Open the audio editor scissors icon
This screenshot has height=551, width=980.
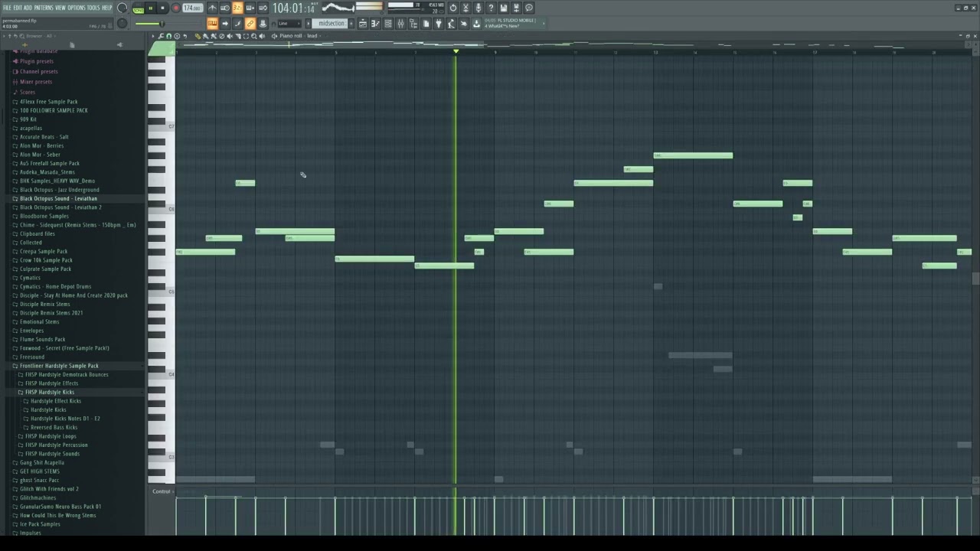coord(465,8)
